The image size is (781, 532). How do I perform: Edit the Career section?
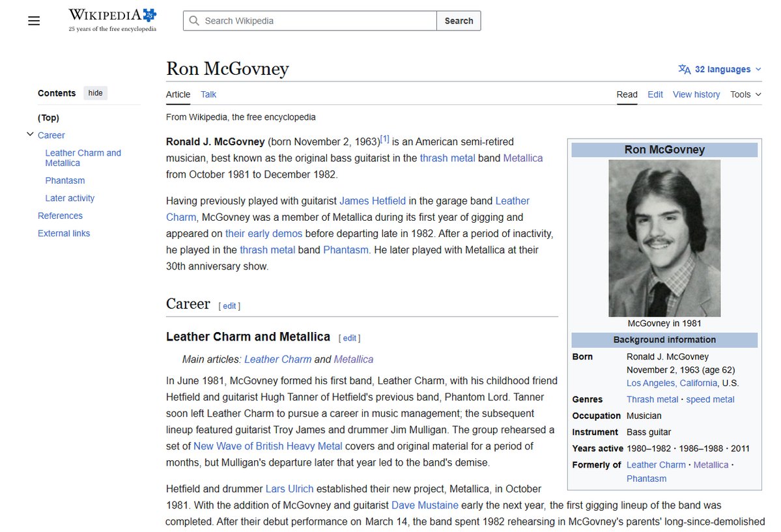click(x=229, y=306)
